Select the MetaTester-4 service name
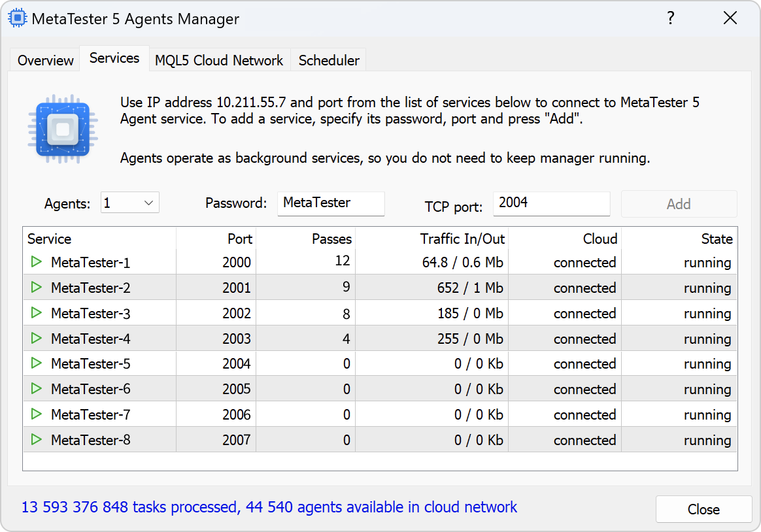 tap(91, 339)
